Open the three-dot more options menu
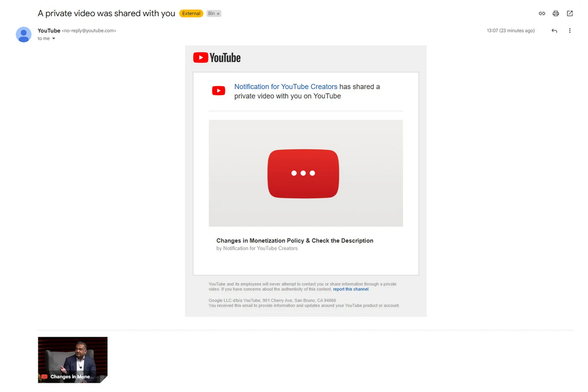 [570, 30]
